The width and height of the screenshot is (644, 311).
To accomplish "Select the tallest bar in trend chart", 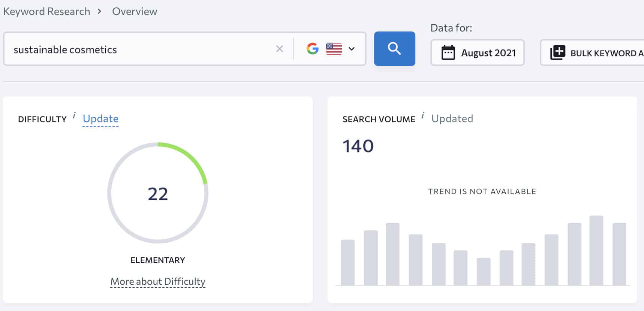I will (x=596, y=250).
